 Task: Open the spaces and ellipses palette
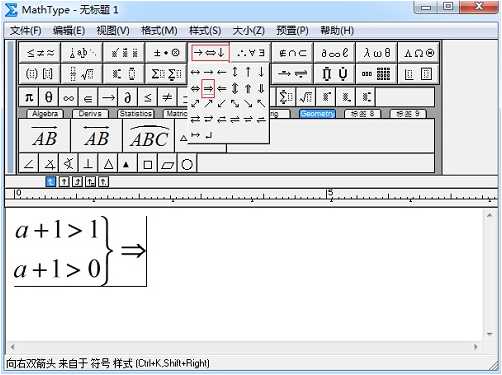click(x=82, y=53)
